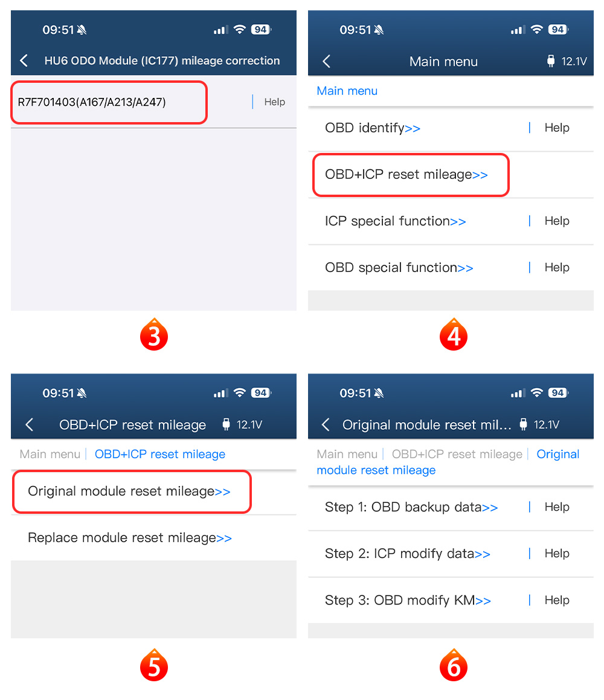Click Main menu breadcrumb on OBD+ICP reset mileage screen
The image size is (604, 700).
50,454
